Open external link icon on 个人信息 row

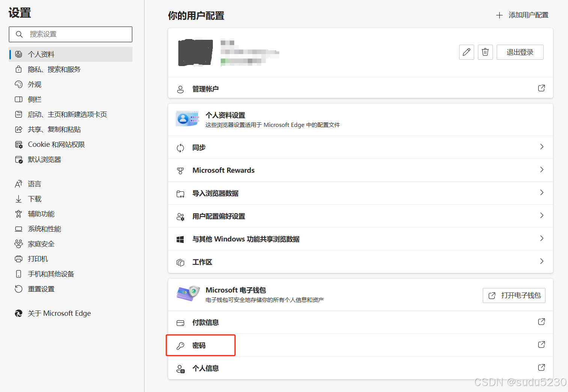coord(541,368)
